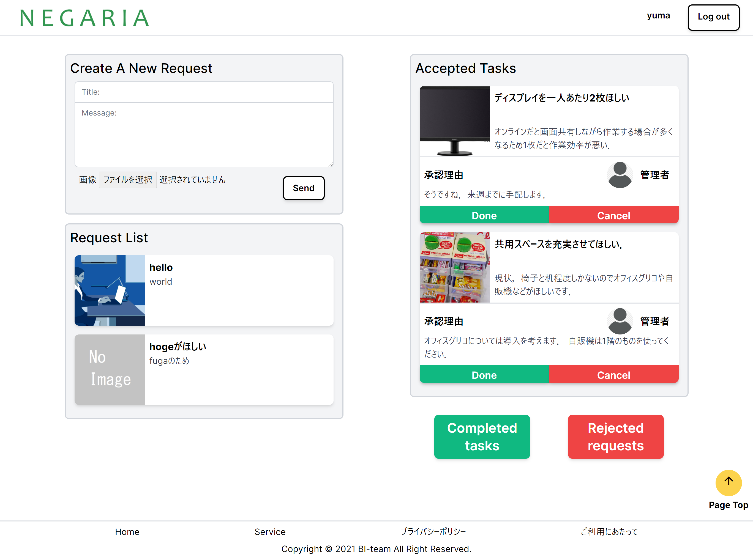Open the プライバシーポリシー footer link
Screen dimensions: 753x560
(433, 531)
